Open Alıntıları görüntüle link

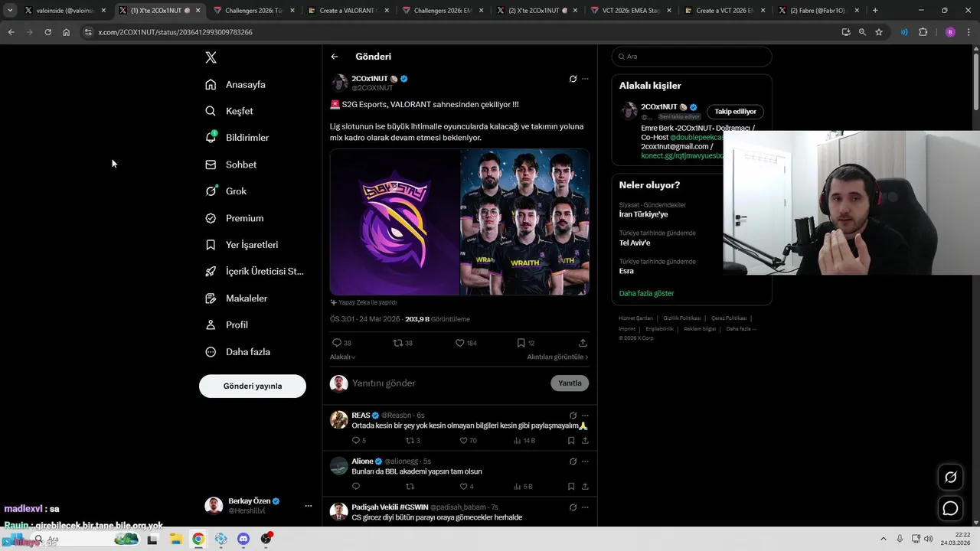click(557, 357)
